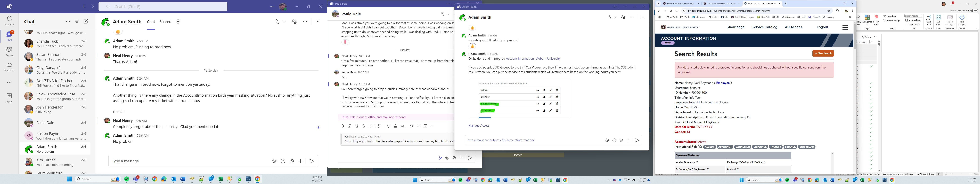Follow the Employee link beside the name

pos(722,83)
